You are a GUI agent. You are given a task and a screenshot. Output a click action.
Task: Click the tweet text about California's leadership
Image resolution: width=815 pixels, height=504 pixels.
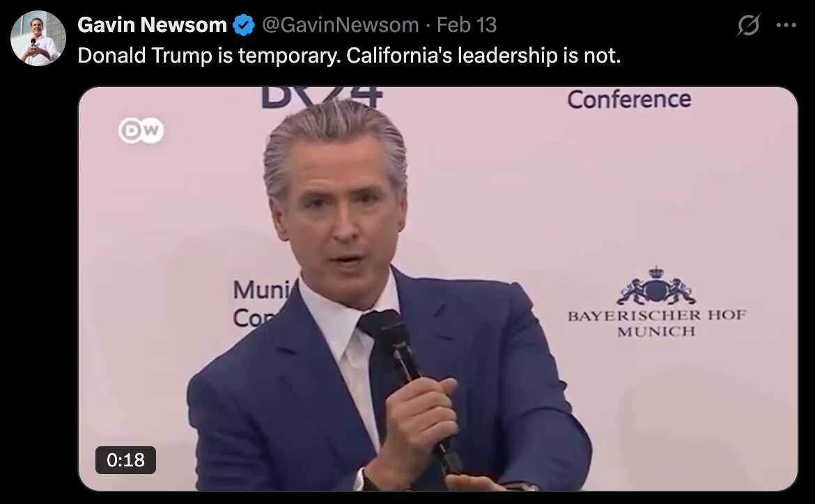[x=349, y=55]
